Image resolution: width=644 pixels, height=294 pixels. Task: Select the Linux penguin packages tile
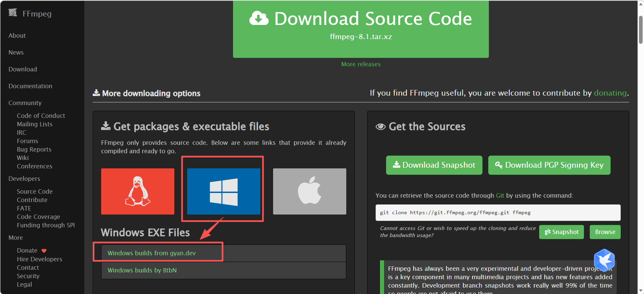[138, 191]
